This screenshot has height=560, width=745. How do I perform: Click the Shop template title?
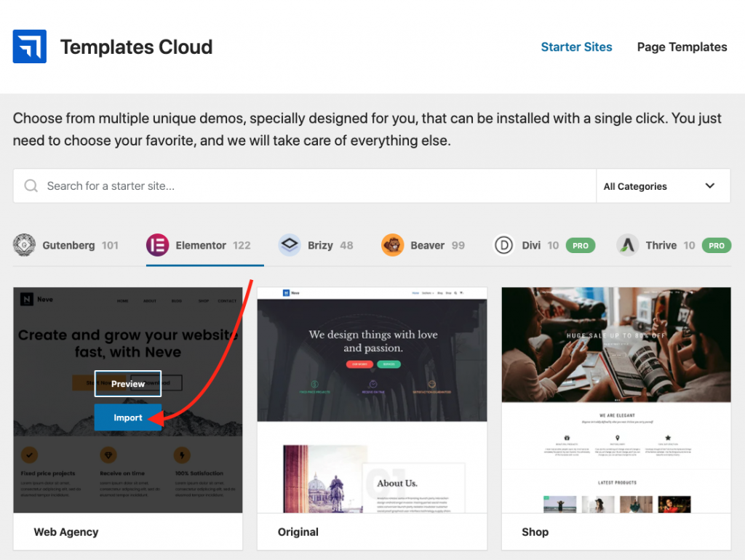click(x=535, y=532)
